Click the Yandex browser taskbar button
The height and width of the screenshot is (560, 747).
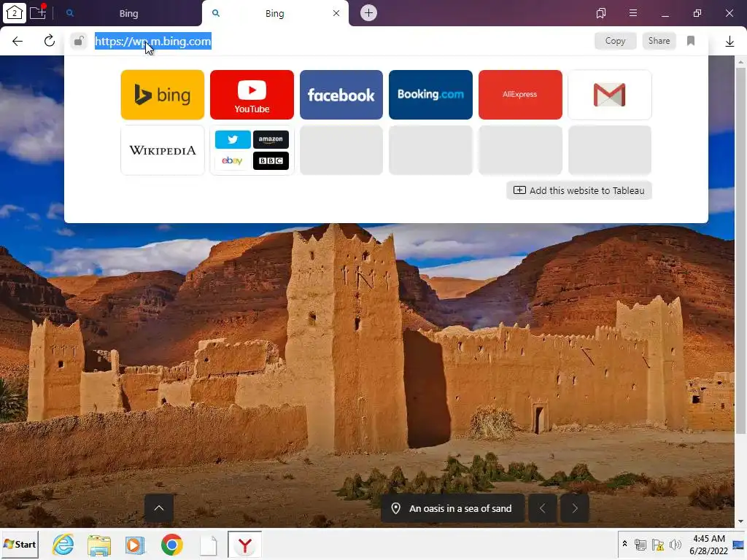click(244, 545)
